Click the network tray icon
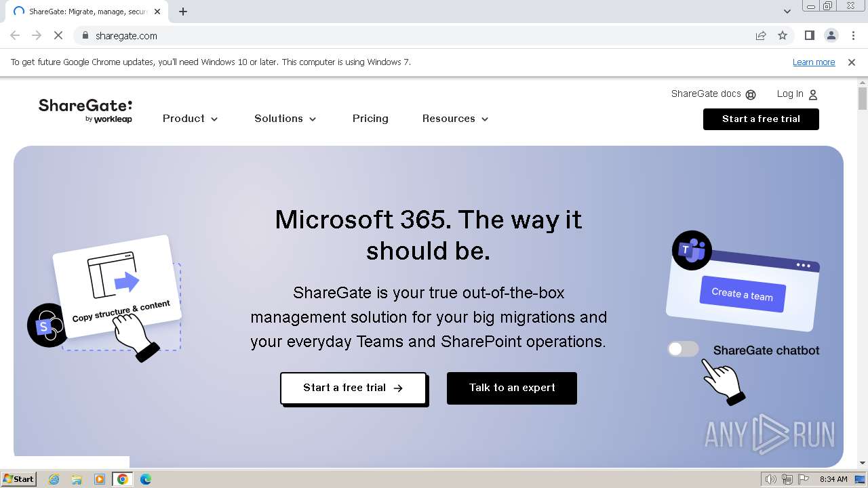Screen dimensions: 868x488 pos(787,479)
